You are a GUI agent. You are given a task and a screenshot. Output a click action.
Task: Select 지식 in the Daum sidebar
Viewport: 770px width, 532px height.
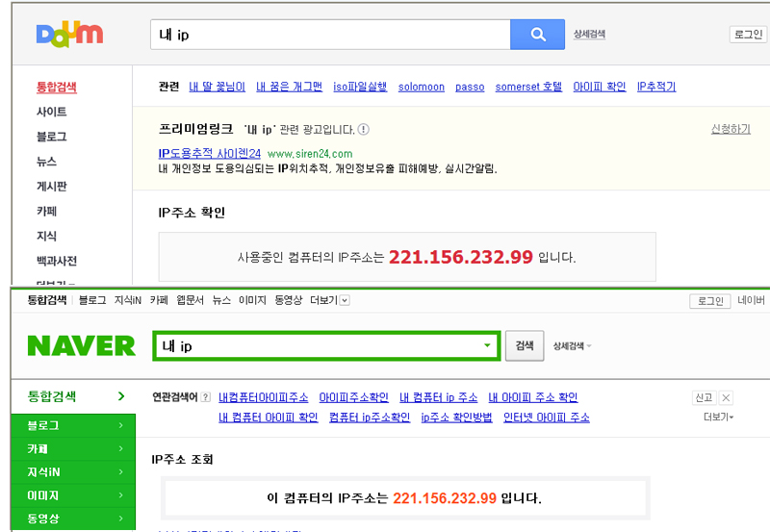point(46,236)
